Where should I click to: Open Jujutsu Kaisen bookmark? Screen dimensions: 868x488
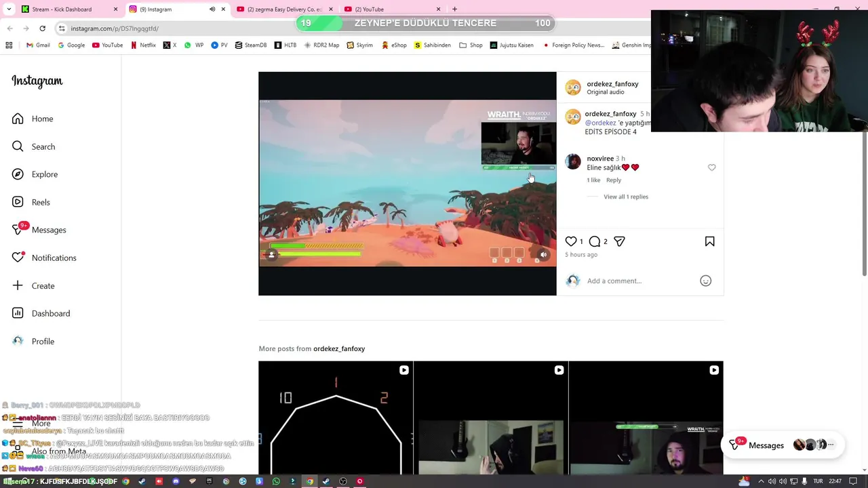(511, 45)
